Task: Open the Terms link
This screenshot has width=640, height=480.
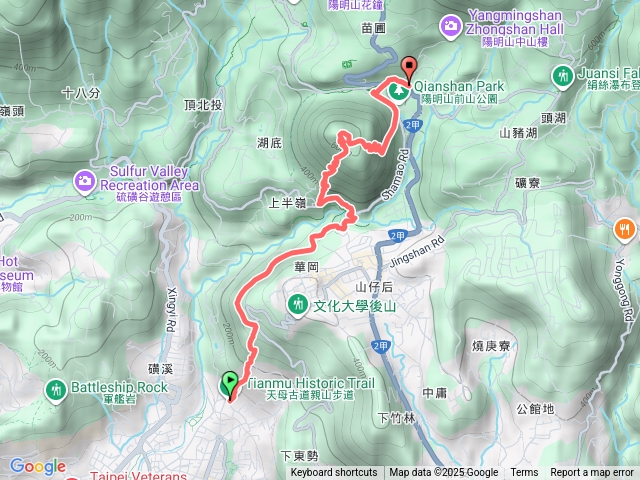Action: [524, 473]
